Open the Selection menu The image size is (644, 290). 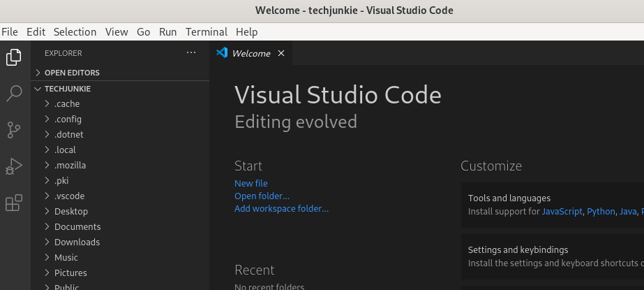[75, 31]
